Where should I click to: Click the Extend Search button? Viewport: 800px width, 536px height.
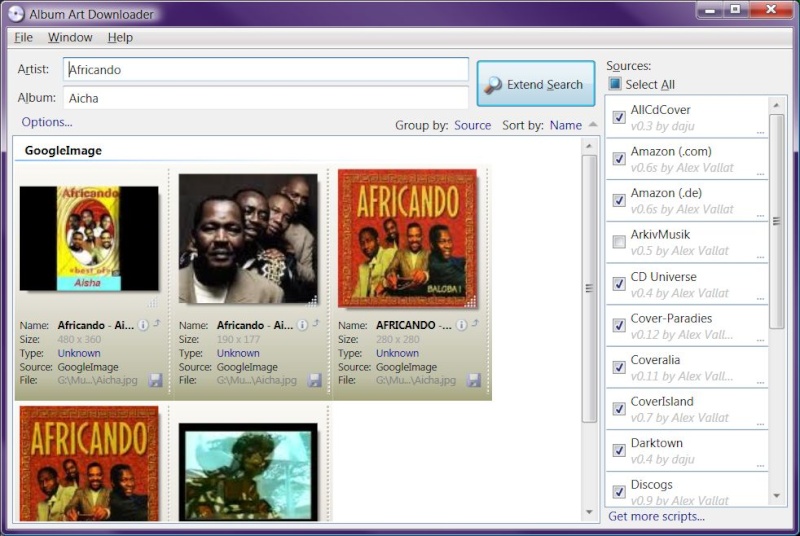536,84
